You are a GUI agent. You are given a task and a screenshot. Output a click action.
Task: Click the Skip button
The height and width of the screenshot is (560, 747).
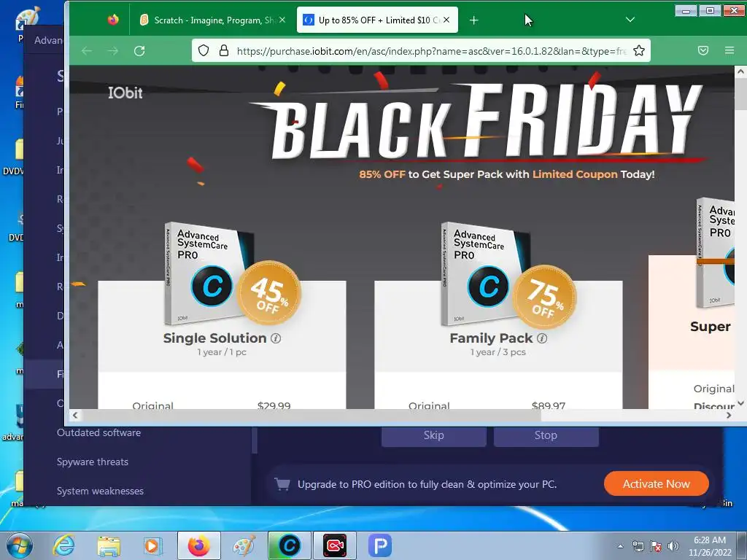click(x=433, y=435)
